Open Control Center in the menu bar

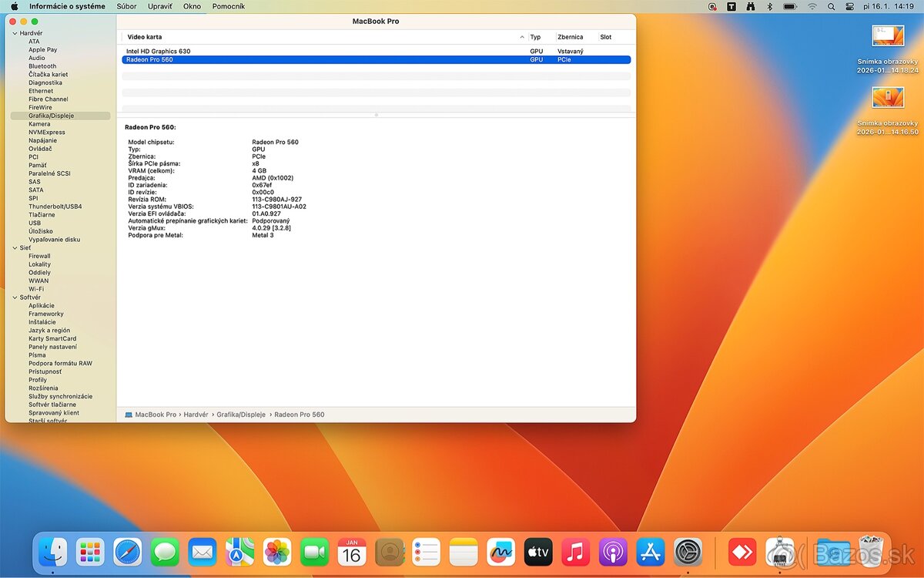849,6
